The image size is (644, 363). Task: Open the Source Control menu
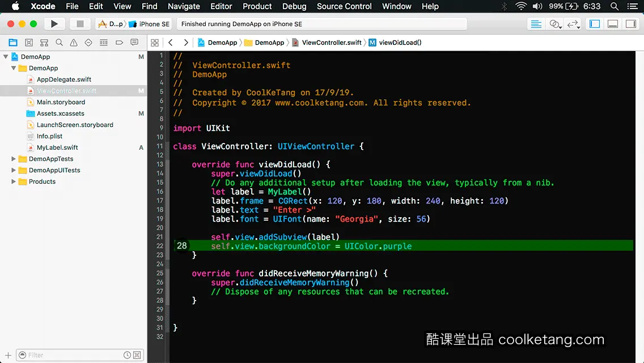(344, 6)
